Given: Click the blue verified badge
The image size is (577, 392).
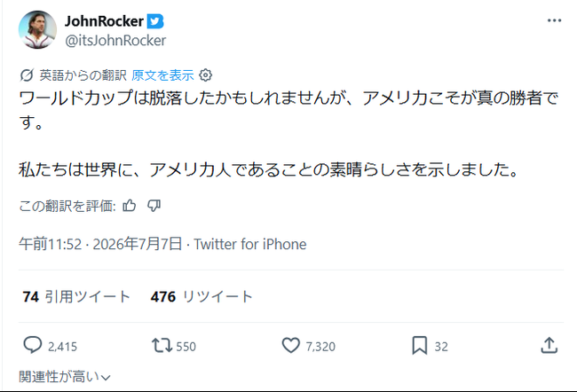Looking at the screenshot, I should click(155, 21).
